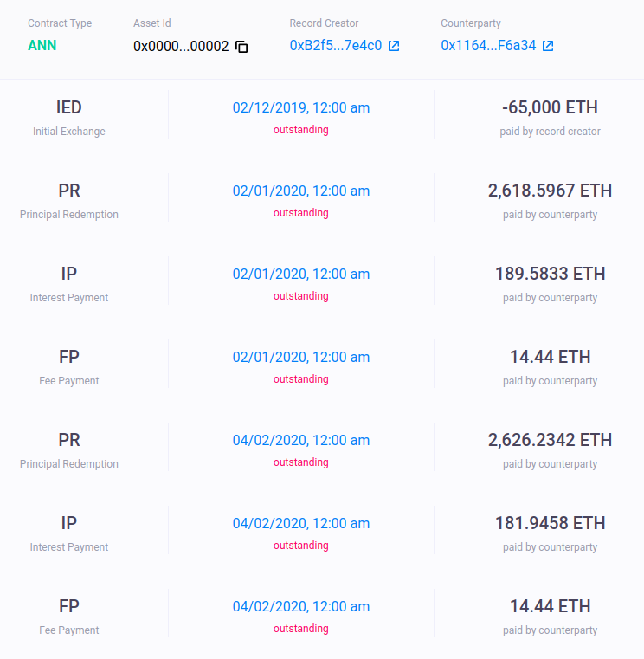
Task: Click the IP date 04/02/2020, 12:00 am
Action: click(x=301, y=523)
